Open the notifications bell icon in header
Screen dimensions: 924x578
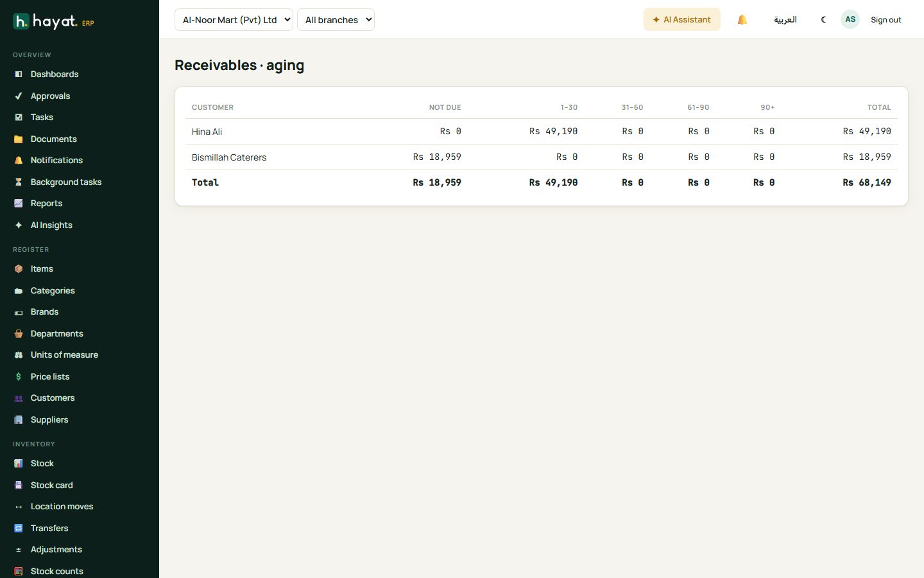(x=742, y=20)
